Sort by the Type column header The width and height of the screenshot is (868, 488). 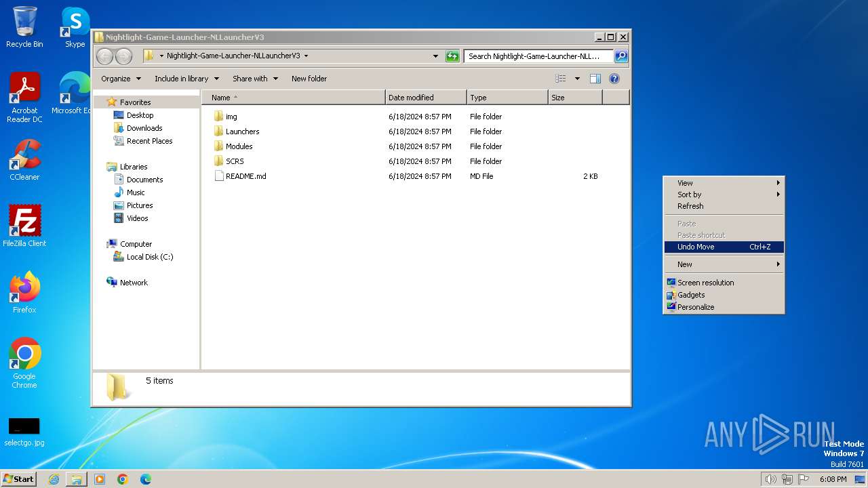tap(507, 98)
